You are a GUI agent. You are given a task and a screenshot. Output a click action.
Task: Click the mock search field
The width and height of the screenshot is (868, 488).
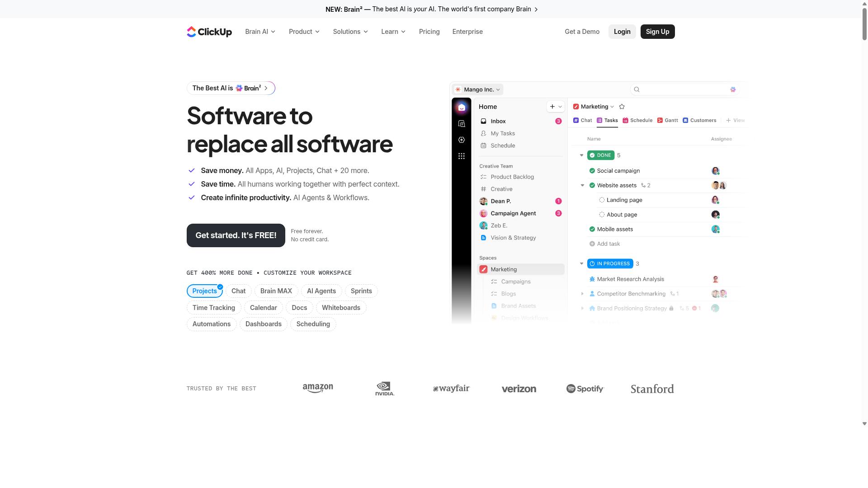(x=684, y=89)
